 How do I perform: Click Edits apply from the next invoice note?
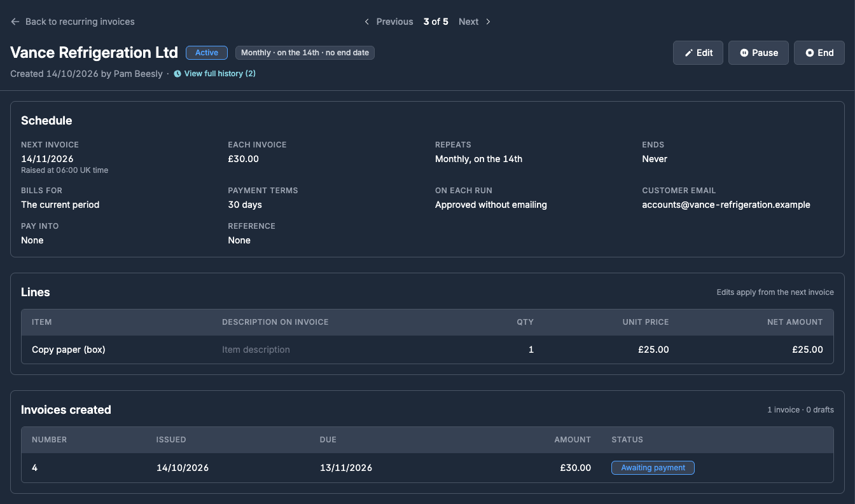point(775,292)
